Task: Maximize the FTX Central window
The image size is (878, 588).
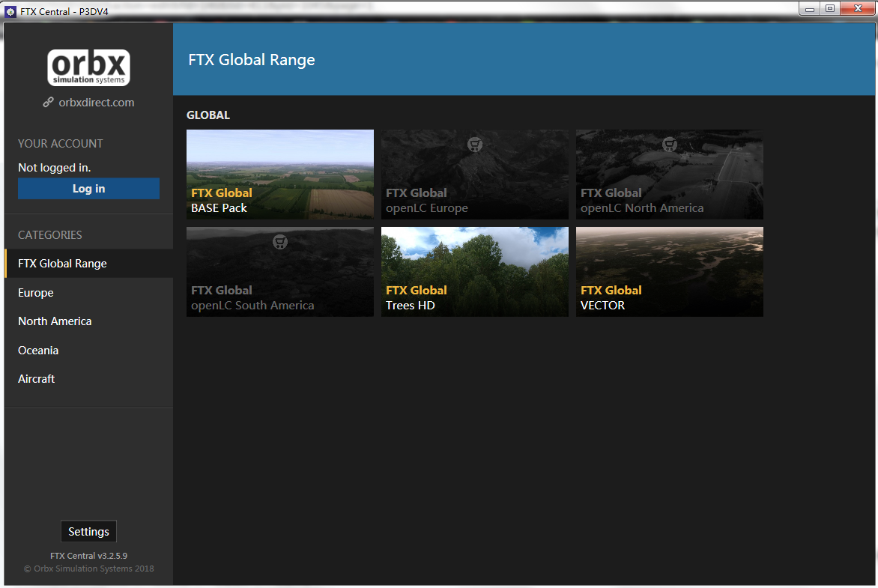Action: click(830, 9)
